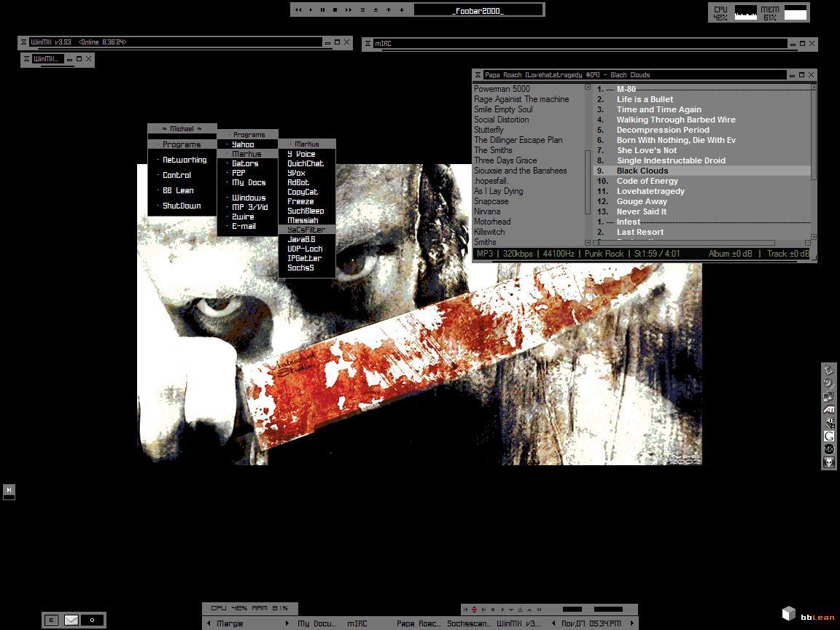Stop playback from the top foobar2000 bar

tap(335, 9)
